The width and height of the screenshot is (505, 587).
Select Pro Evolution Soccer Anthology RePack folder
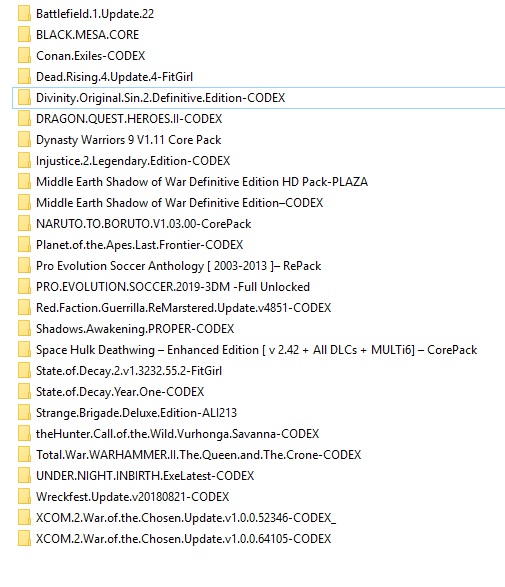point(179,266)
